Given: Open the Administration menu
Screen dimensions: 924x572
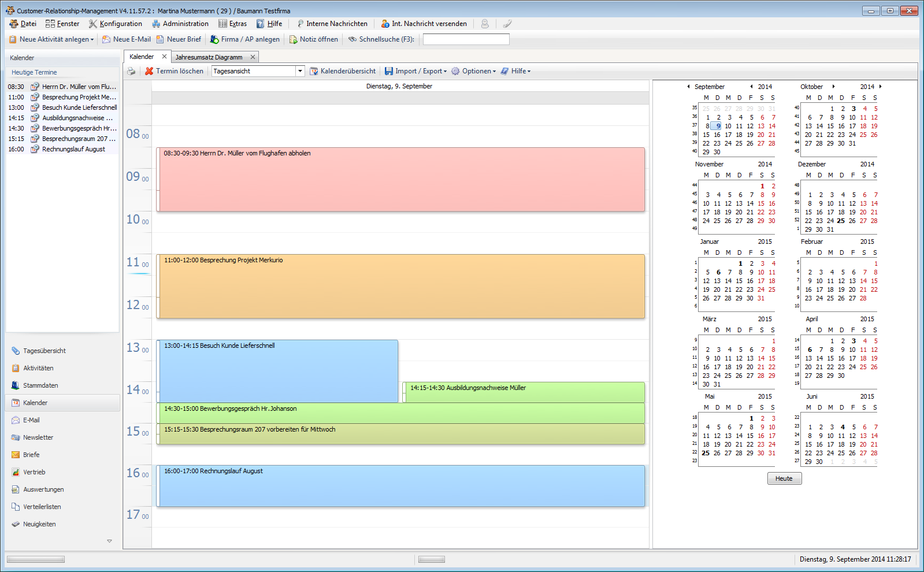Looking at the screenshot, I should tap(180, 24).
